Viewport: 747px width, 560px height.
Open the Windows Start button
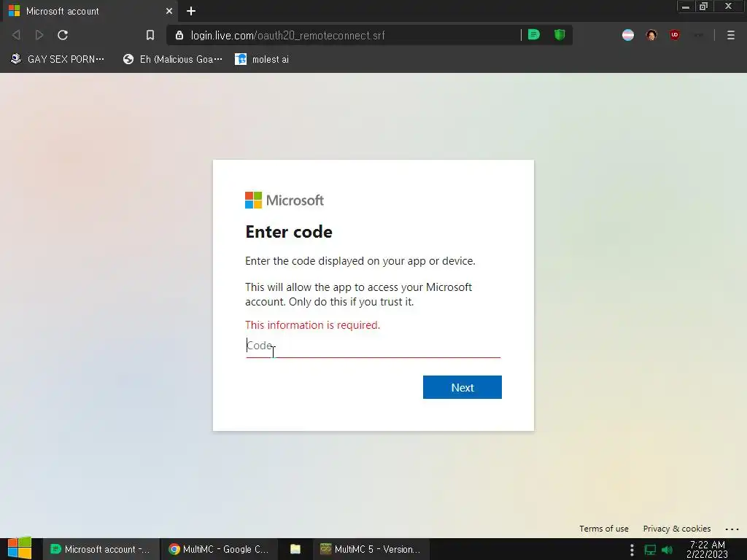pyautogui.click(x=20, y=548)
